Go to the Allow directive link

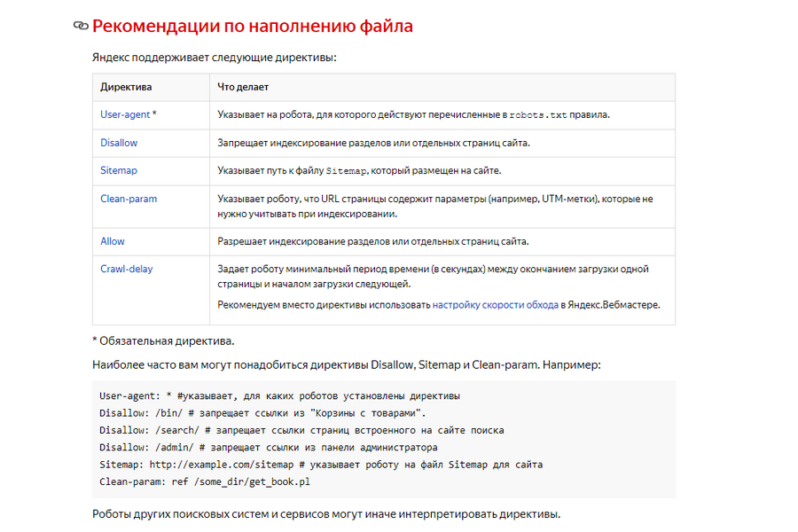[x=113, y=240]
